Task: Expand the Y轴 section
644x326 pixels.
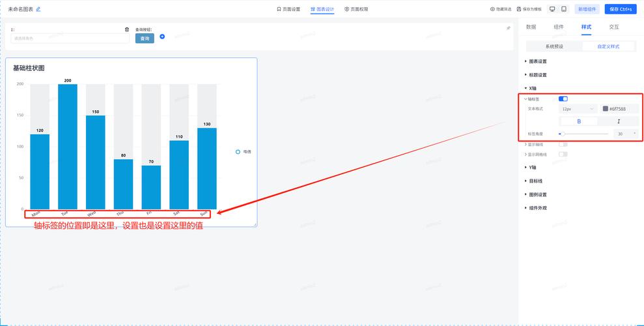Action: point(532,168)
